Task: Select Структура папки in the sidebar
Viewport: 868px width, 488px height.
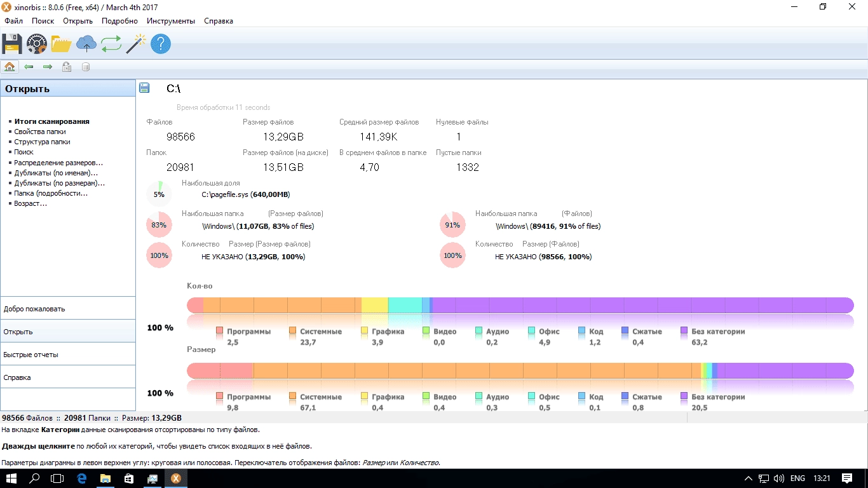Action: click(42, 142)
